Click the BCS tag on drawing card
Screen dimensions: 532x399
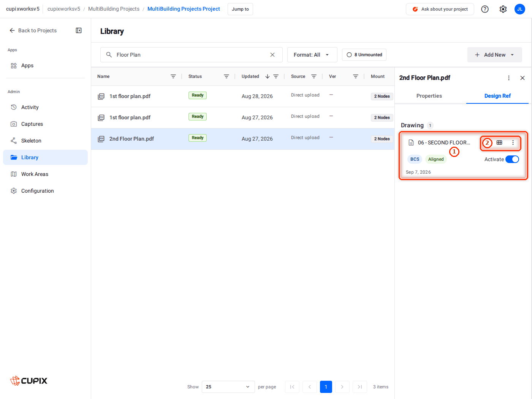[415, 159]
